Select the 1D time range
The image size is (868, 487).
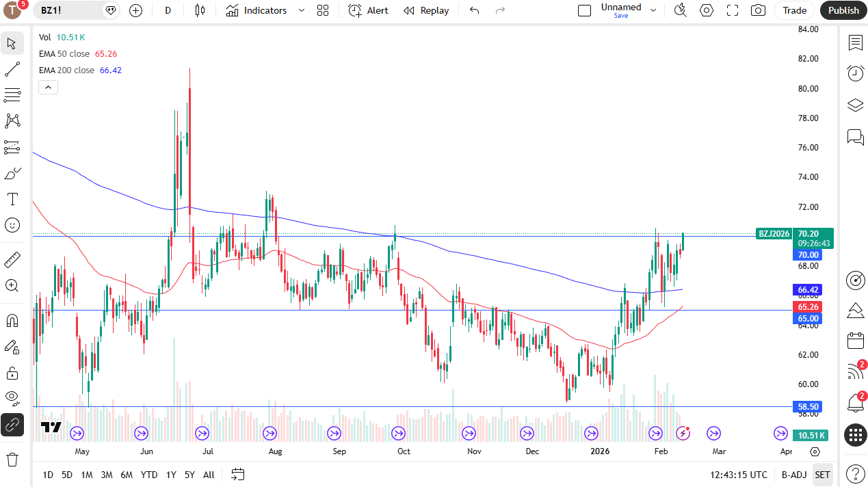pyautogui.click(x=48, y=475)
